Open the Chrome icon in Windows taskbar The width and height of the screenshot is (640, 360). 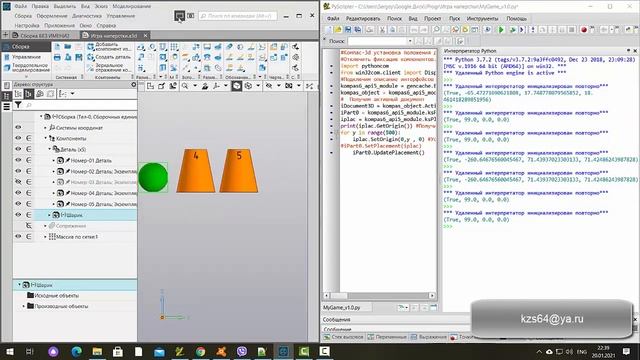point(200,351)
